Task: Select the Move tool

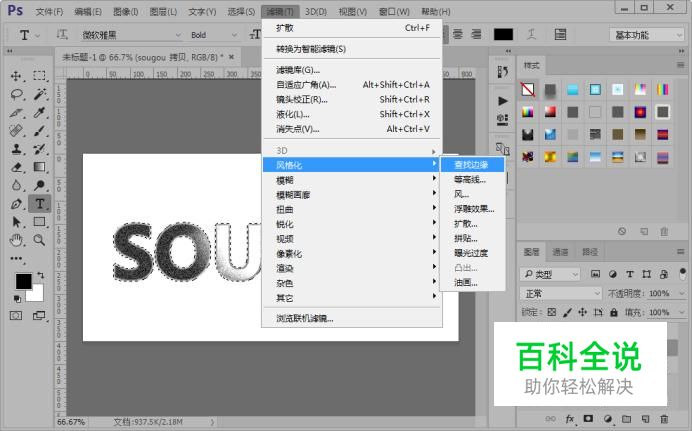Action: (16, 76)
